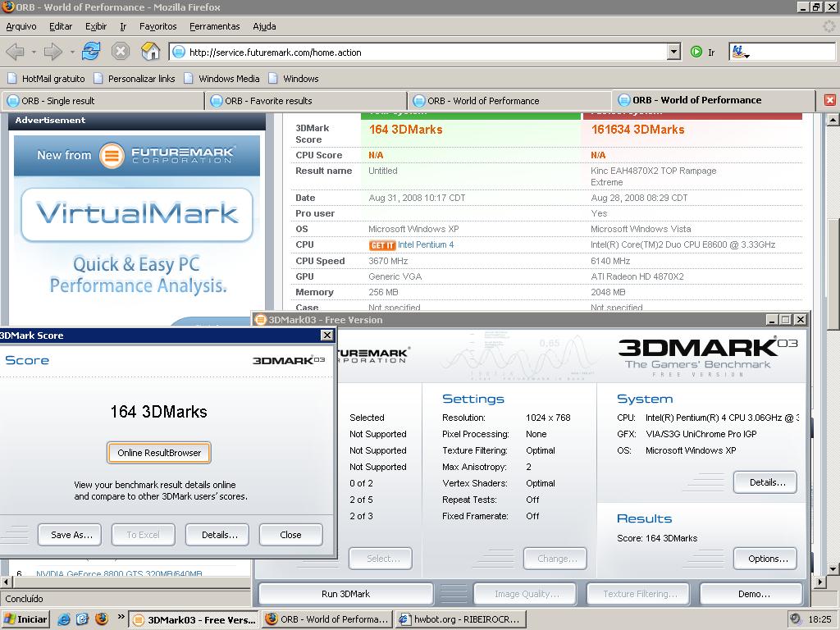Open the Arquivo menu
This screenshot has width=840, height=630.
pos(21,26)
